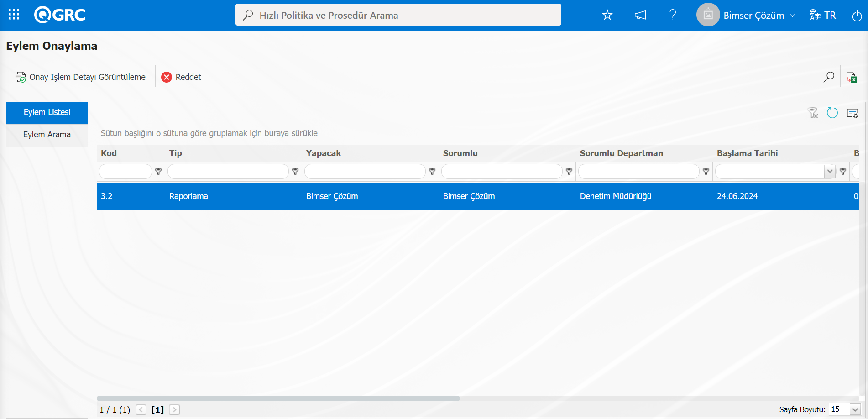This screenshot has width=868, height=419.
Task: Sort by Sorumlu Departman column header
Action: coord(621,153)
